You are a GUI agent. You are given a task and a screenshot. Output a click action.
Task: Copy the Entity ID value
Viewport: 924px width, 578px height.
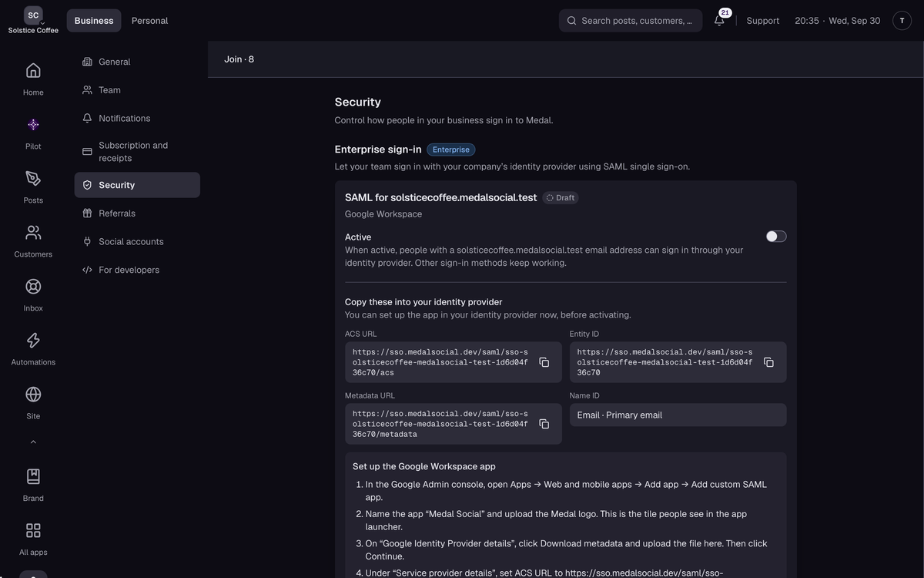pyautogui.click(x=768, y=362)
